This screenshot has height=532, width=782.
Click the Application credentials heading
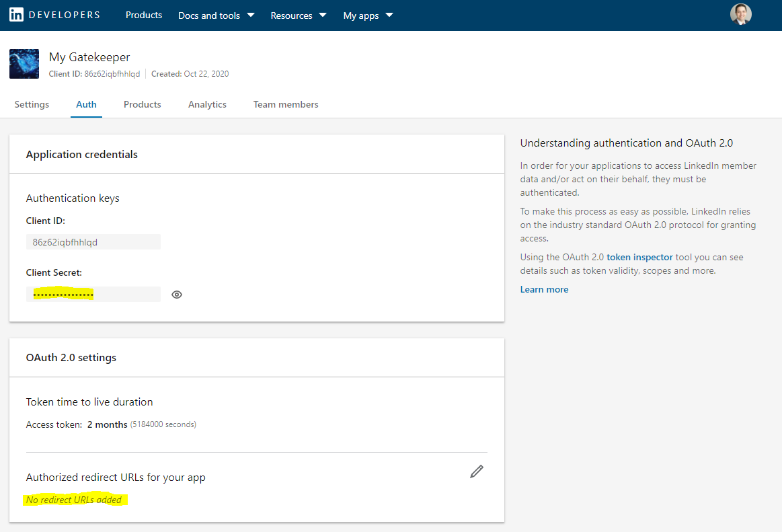82,155
